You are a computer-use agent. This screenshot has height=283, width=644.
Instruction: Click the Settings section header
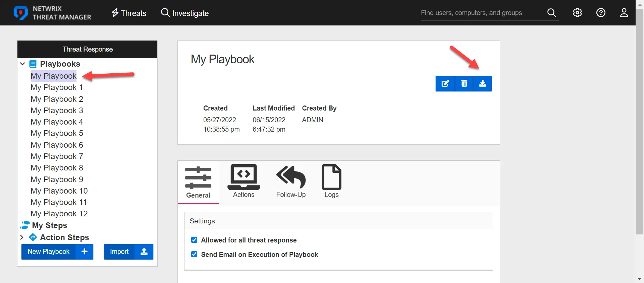338,221
